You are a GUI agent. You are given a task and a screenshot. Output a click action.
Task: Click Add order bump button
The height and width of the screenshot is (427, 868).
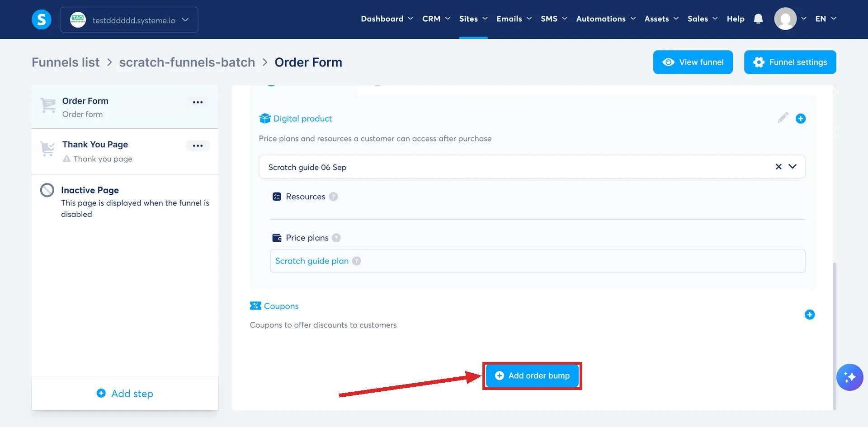(532, 375)
